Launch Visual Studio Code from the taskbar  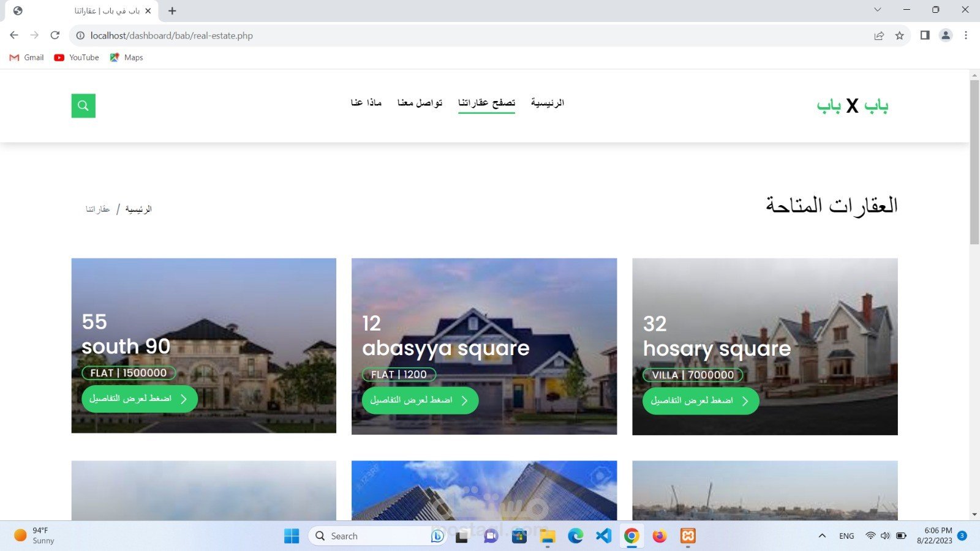tap(603, 536)
